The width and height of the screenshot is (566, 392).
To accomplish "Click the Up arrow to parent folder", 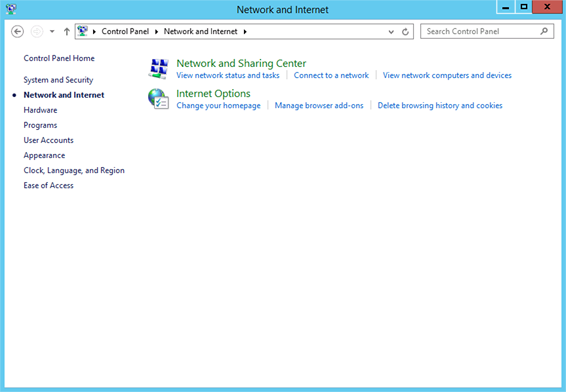I will pos(66,31).
